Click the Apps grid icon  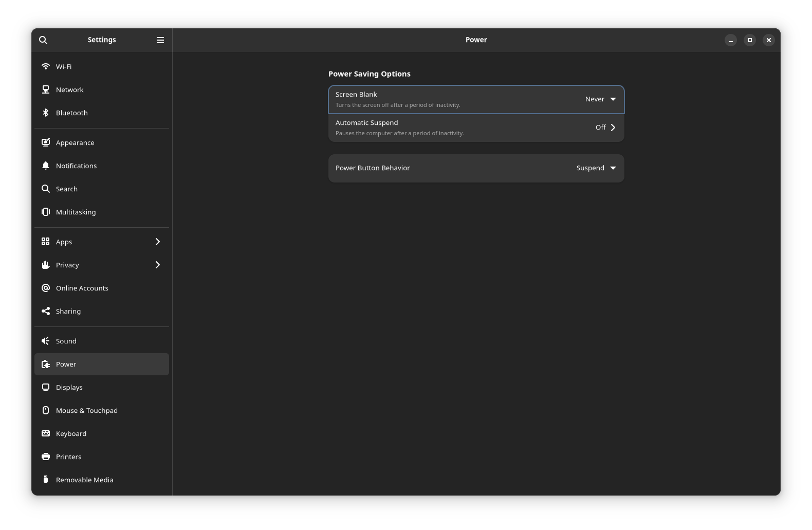click(46, 242)
